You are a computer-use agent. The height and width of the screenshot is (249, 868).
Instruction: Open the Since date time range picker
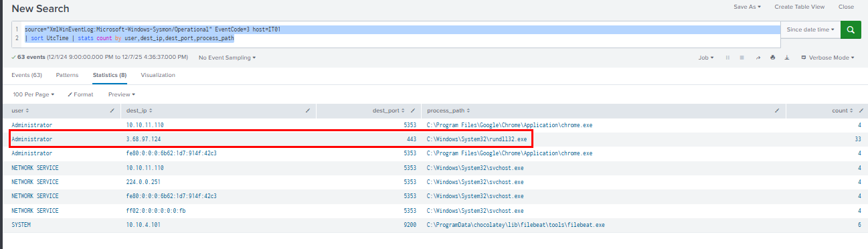pyautogui.click(x=810, y=30)
